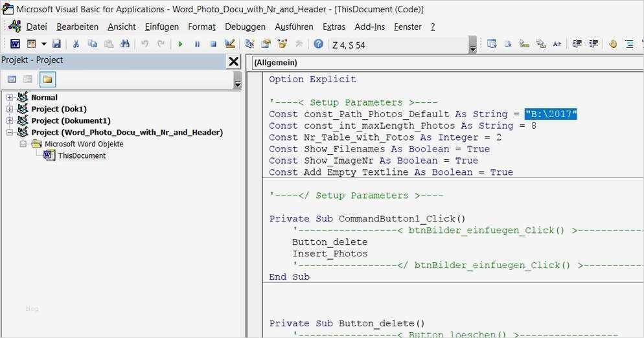Viewport: 644px width, 338px height.
Task: Click the List Properties/Methods icon
Action: pos(492,44)
